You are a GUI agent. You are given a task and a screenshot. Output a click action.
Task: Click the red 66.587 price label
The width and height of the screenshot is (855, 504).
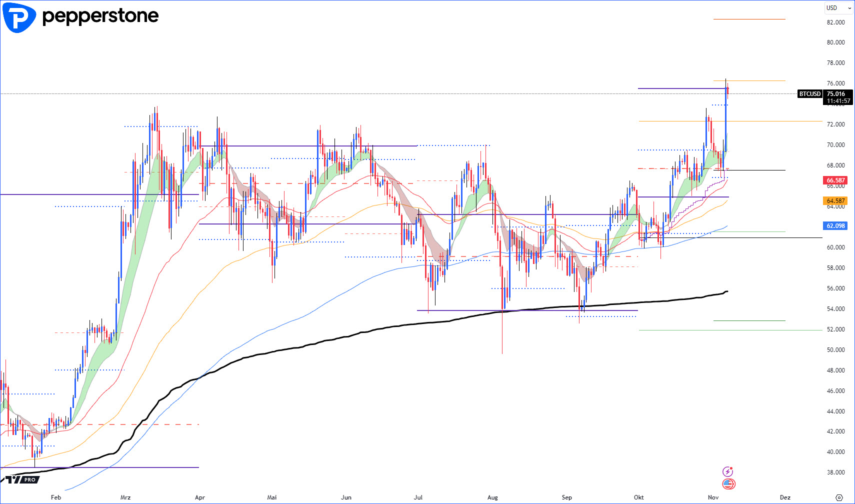(835, 180)
